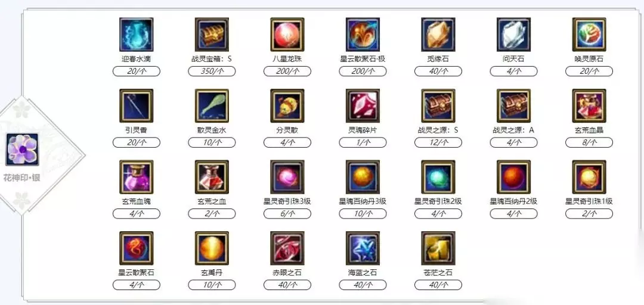Click the 苍茫之石 yellow stone icon
Viewport: 644px width, 305px height.
tap(438, 248)
